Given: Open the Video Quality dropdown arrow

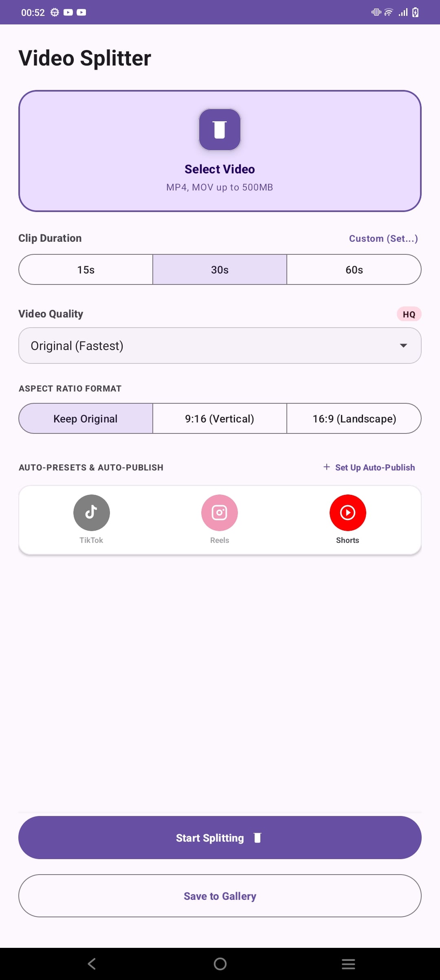Looking at the screenshot, I should 403,346.
